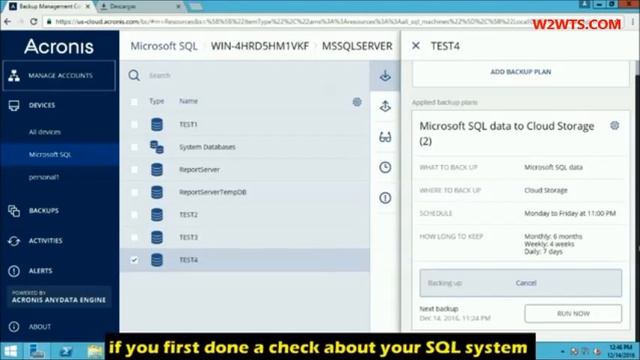This screenshot has height=360, width=640.
Task: Click the TEST1 database icon
Action: pyautogui.click(x=157, y=124)
